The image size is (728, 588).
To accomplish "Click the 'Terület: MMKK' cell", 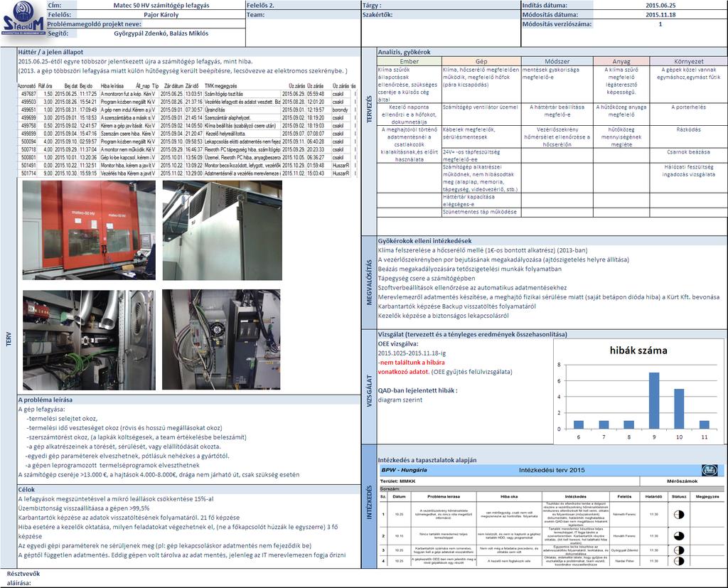I will (397, 481).
